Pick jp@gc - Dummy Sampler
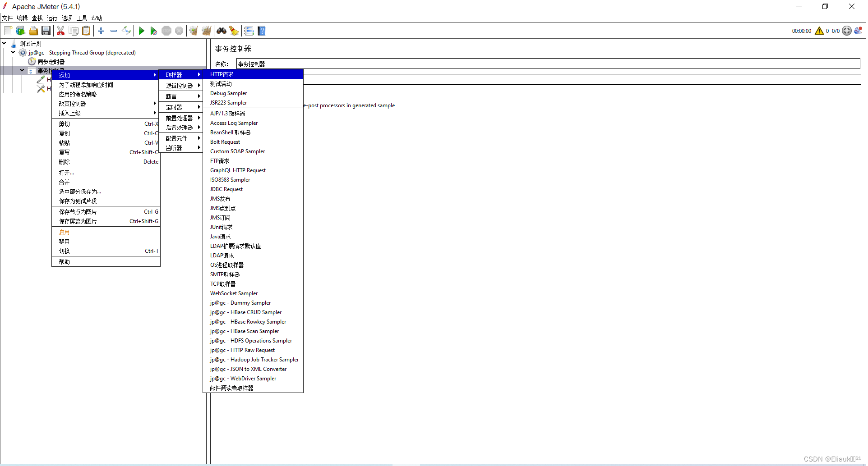The width and height of the screenshot is (868, 466). tap(253, 303)
